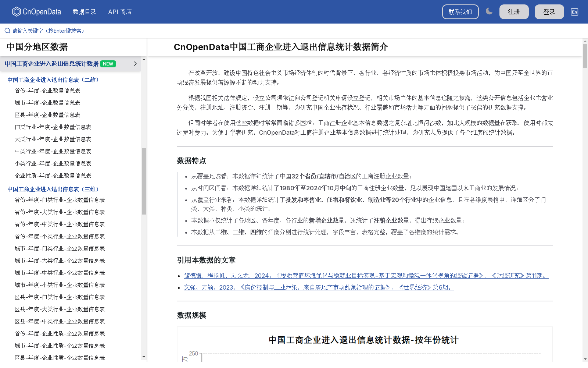Focus the keyword search input field
588x368 pixels.
(x=294, y=31)
